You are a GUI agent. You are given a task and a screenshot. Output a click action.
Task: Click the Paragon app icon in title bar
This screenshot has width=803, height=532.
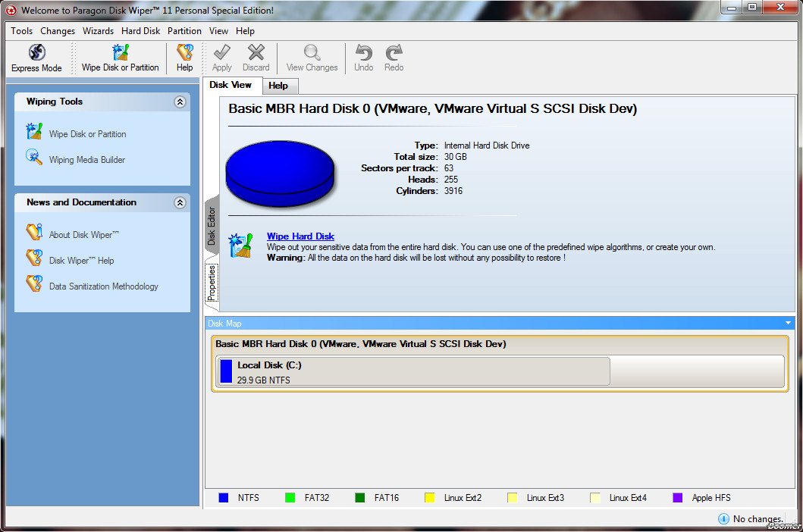click(11, 10)
